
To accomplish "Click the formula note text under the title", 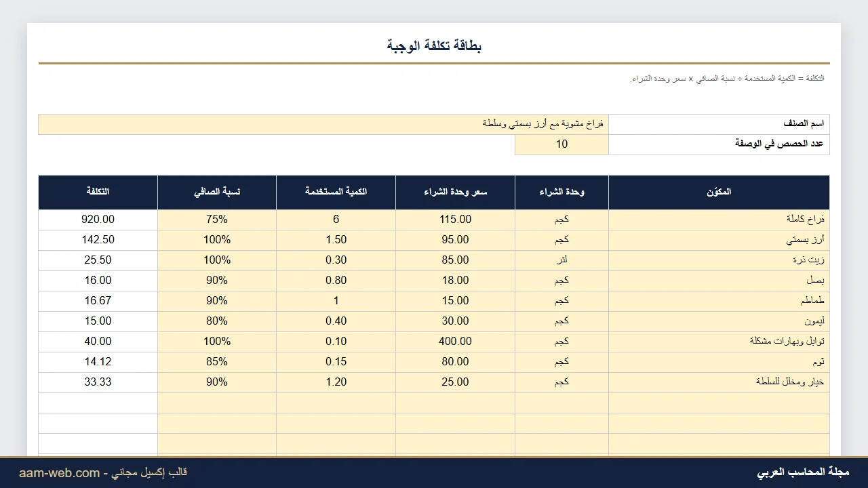I will coord(727,79).
